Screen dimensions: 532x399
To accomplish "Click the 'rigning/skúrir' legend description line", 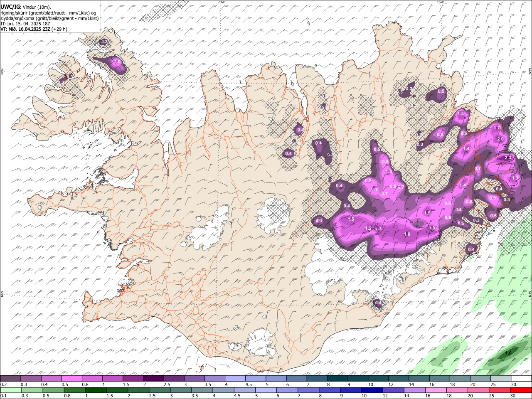I will pos(48,12).
